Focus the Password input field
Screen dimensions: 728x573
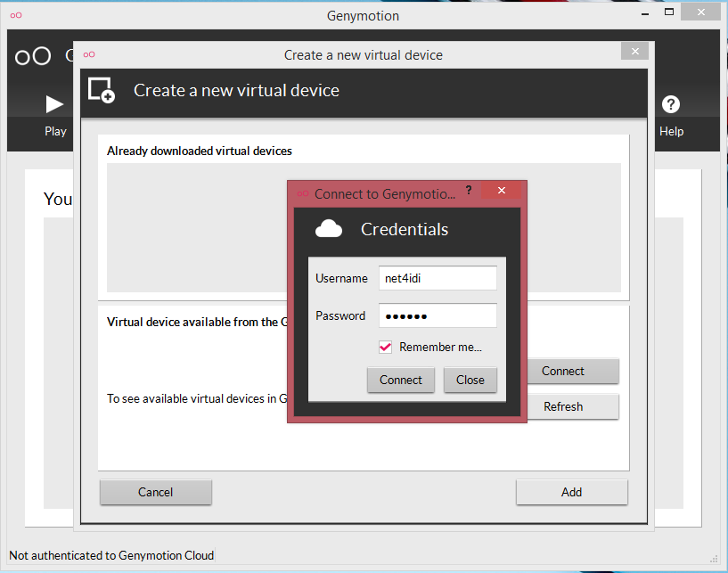pyautogui.click(x=438, y=315)
